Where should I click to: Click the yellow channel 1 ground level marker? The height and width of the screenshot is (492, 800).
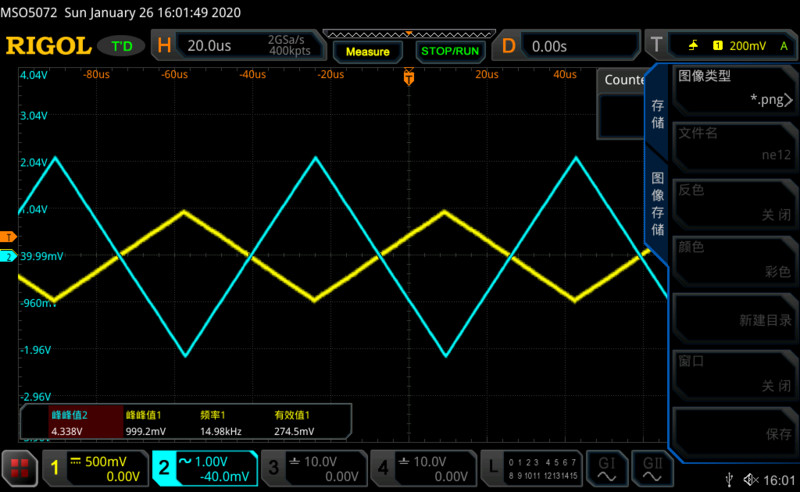(8, 237)
